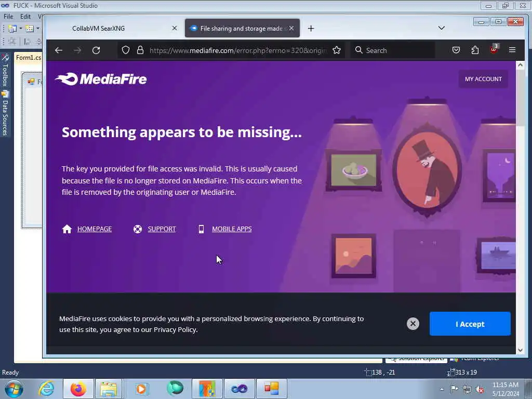
Task: Dismiss cookie banner with round X
Action: (413, 324)
